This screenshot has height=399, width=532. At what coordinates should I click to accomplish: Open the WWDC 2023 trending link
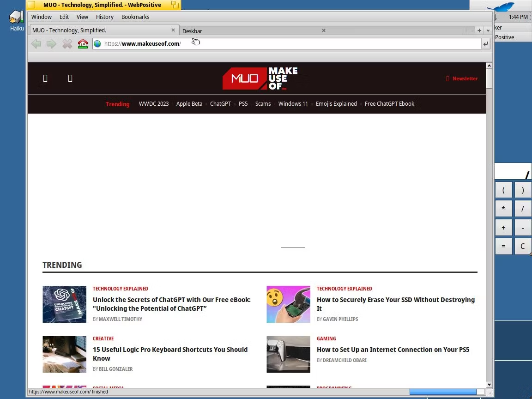click(x=154, y=104)
